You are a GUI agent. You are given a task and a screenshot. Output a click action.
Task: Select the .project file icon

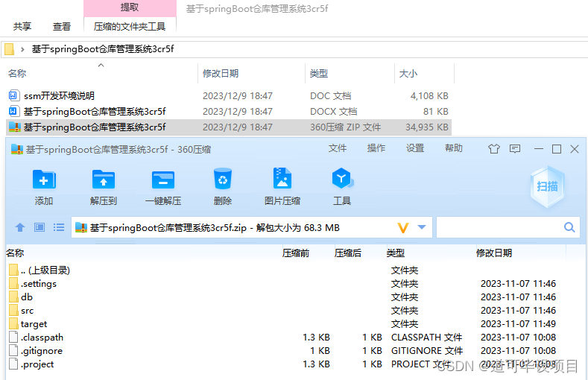click(13, 364)
